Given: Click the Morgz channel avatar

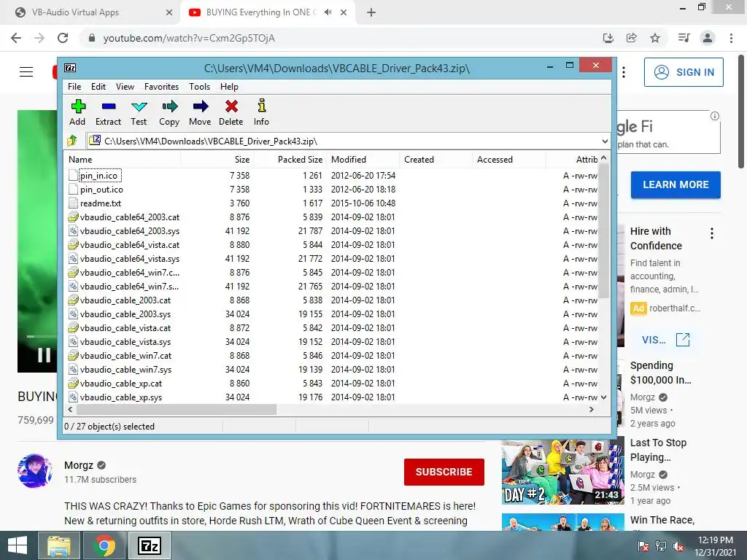Looking at the screenshot, I should (x=35, y=471).
